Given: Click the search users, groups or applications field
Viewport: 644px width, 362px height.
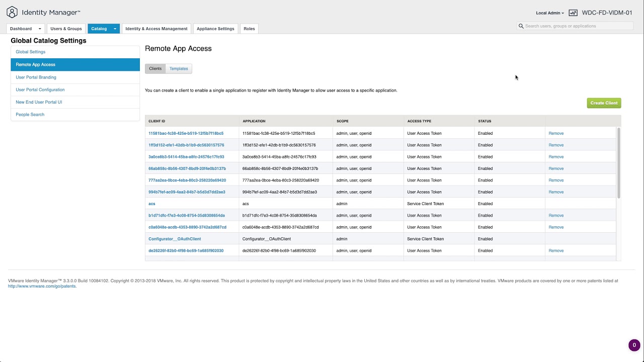Looking at the screenshot, I should click(x=579, y=26).
